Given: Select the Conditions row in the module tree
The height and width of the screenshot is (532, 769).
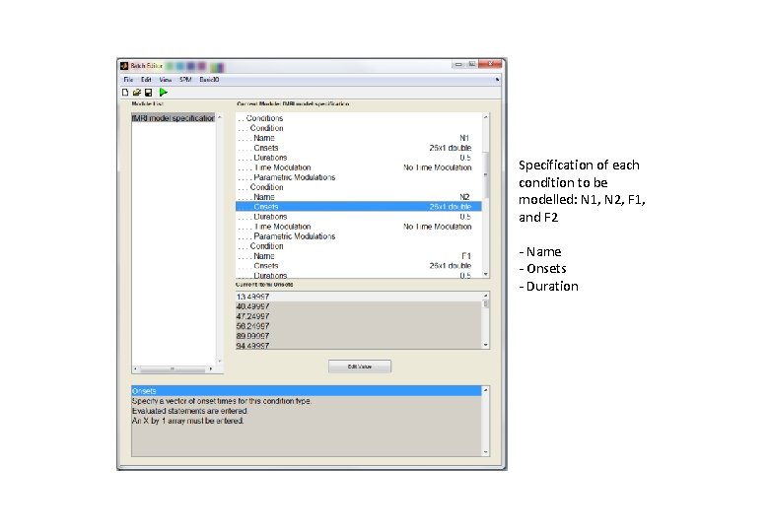Looking at the screenshot, I should point(359,118).
